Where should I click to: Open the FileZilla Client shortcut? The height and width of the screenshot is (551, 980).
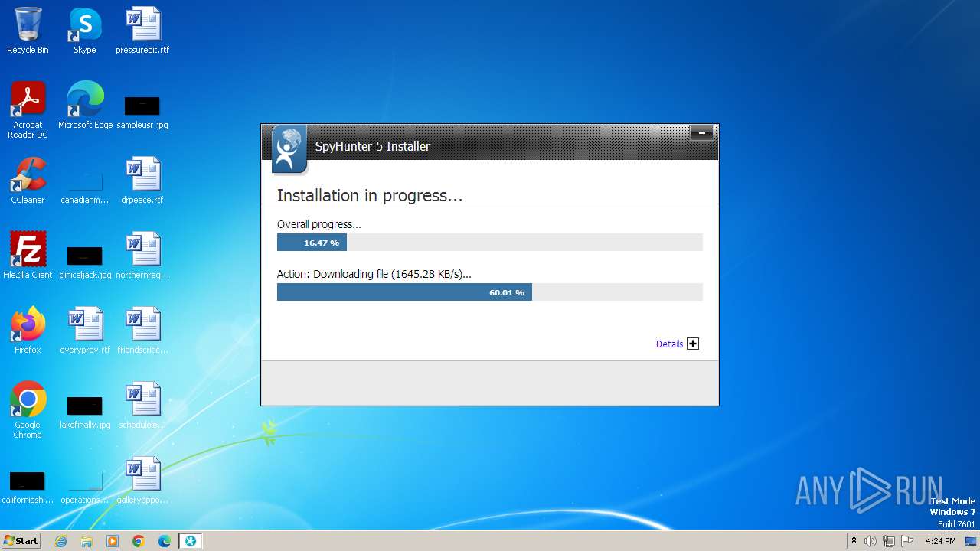coord(28,256)
